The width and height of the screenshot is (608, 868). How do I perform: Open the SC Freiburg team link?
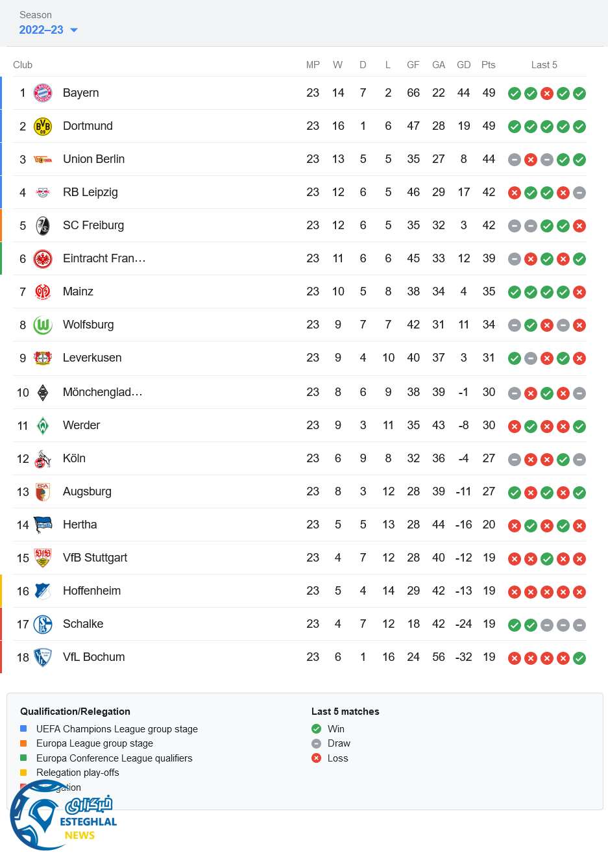pyautogui.click(x=93, y=225)
